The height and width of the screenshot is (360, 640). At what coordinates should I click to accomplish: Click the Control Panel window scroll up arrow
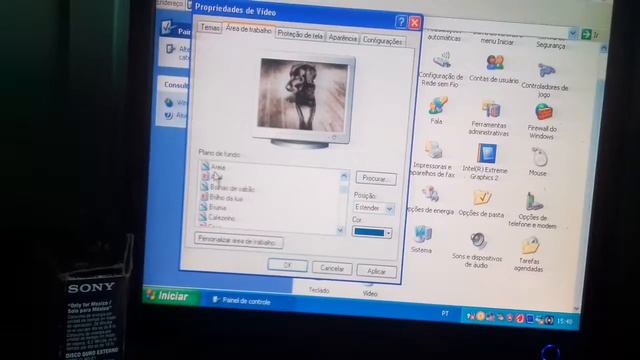603,49
